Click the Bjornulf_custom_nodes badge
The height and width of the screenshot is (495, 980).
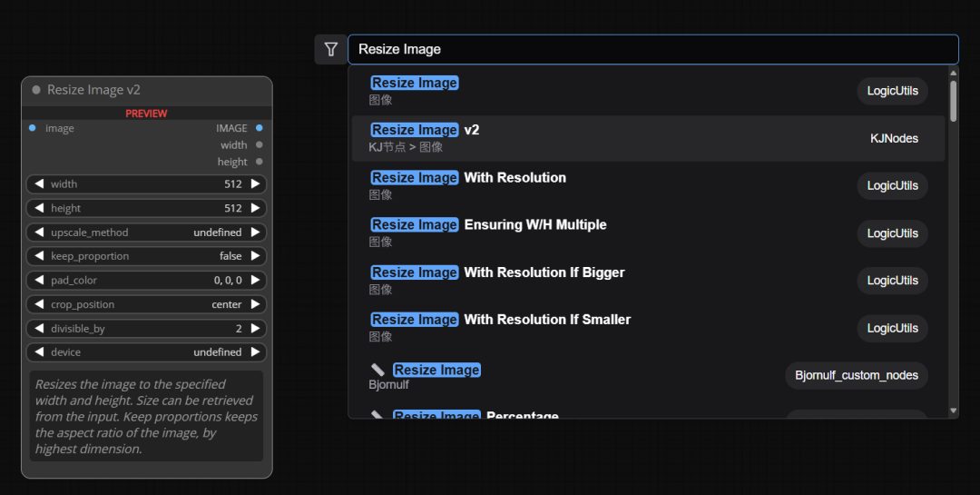click(856, 375)
